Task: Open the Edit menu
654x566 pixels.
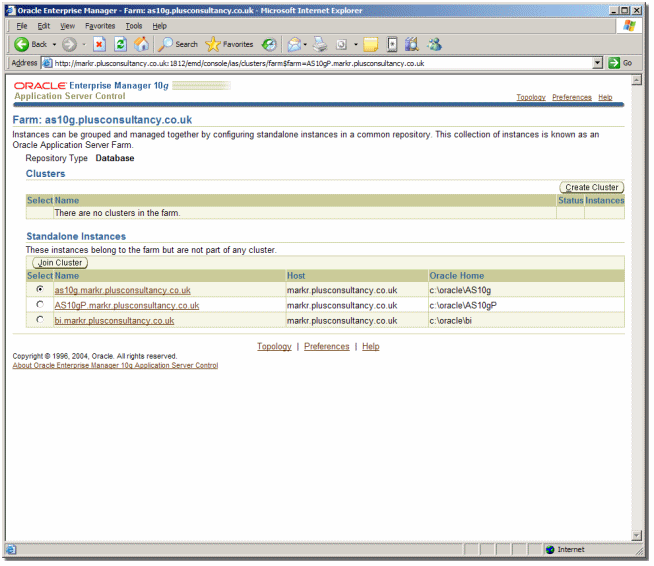Action: [x=43, y=26]
